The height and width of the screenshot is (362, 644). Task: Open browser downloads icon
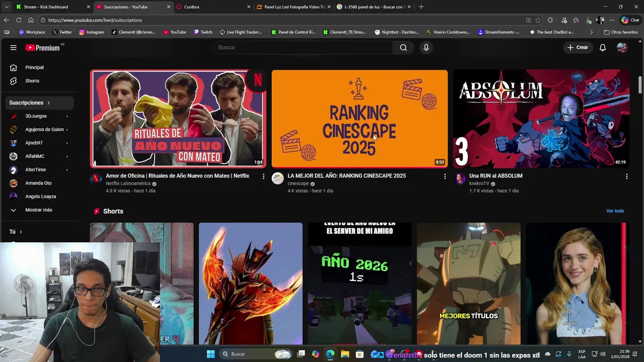point(588,20)
